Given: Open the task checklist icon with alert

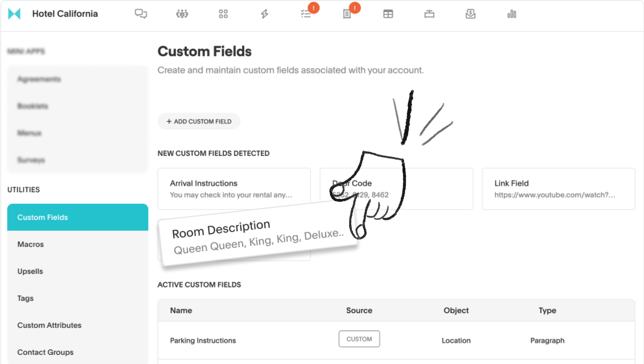Looking at the screenshot, I should [x=306, y=14].
